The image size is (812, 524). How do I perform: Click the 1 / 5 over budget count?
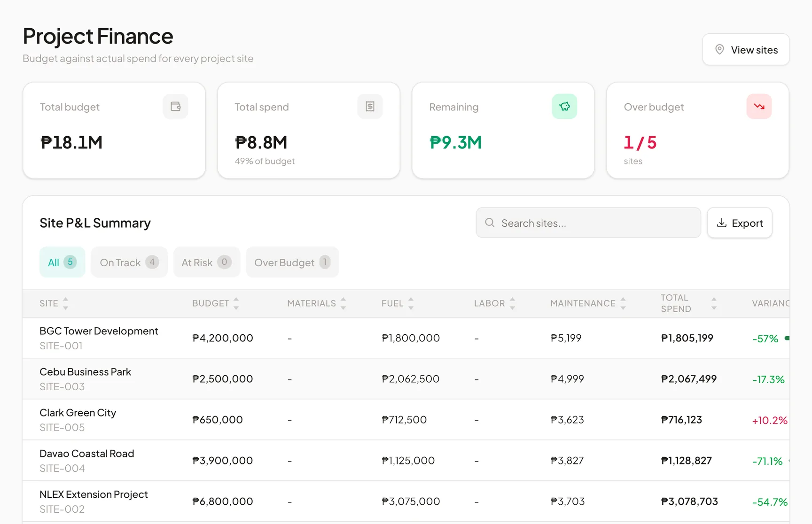tap(640, 142)
